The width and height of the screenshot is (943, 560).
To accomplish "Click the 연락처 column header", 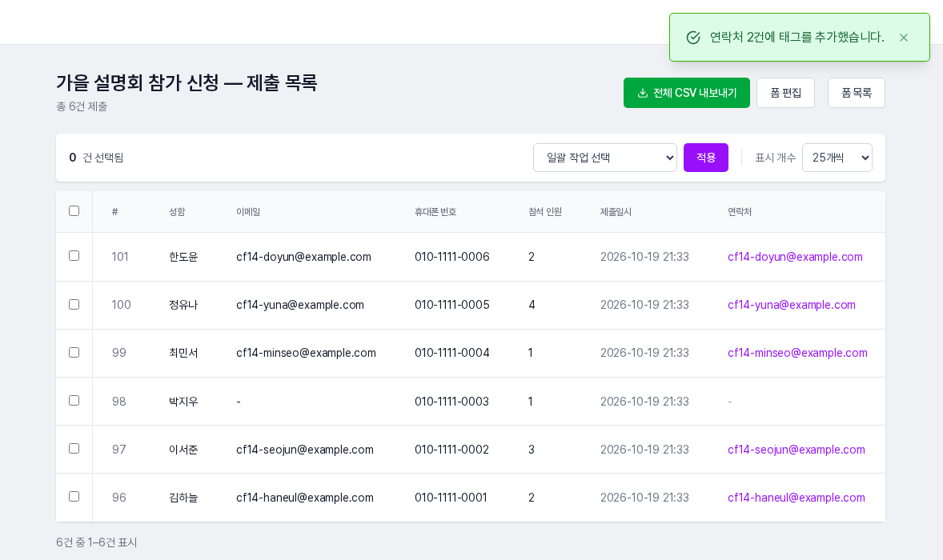I will [740, 211].
